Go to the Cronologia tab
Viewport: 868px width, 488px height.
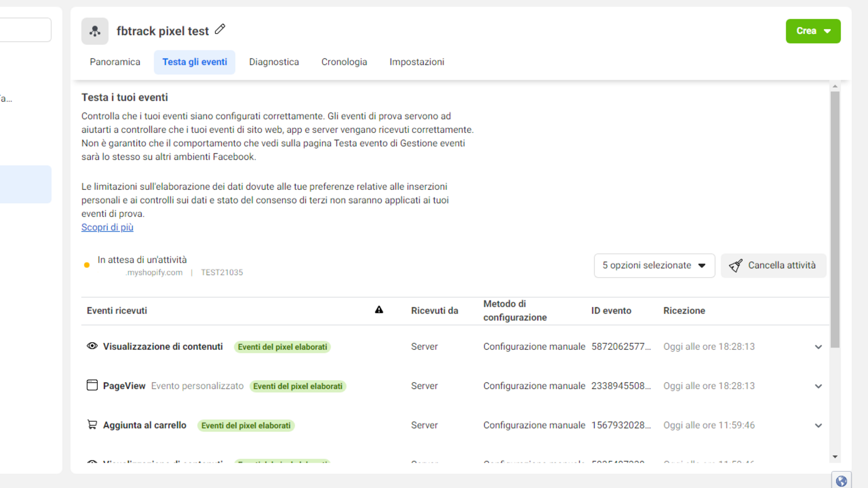tap(344, 62)
